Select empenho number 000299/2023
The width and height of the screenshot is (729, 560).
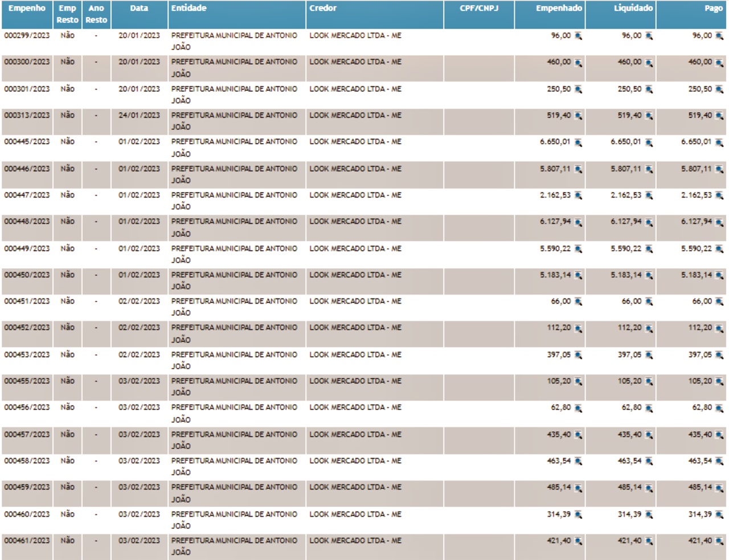click(27, 35)
